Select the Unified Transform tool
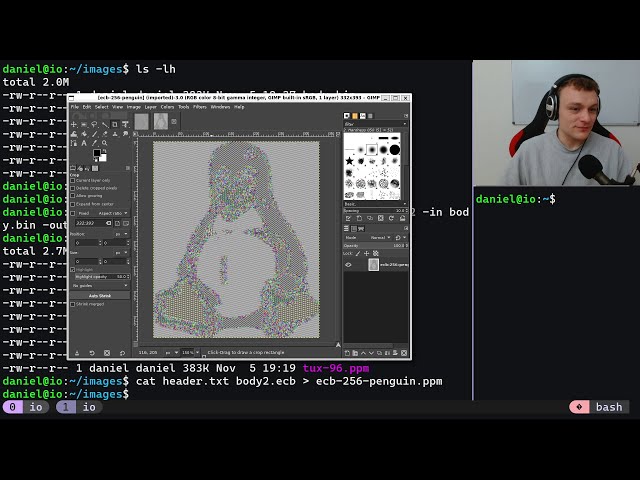640x480 pixels. (x=125, y=124)
